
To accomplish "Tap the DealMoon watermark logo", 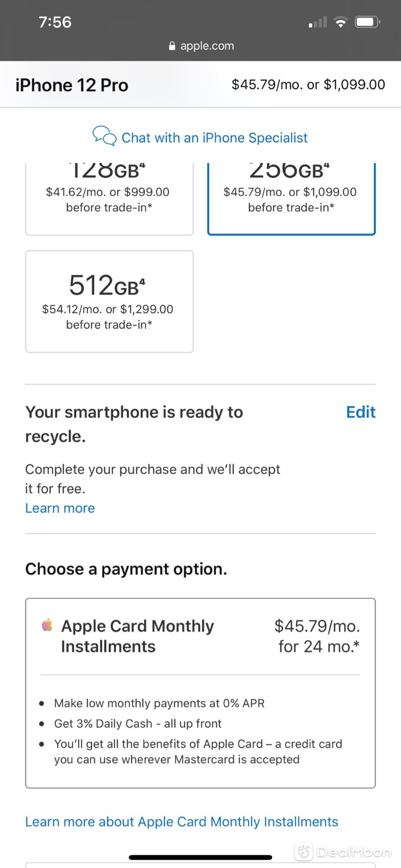I will coord(343,851).
